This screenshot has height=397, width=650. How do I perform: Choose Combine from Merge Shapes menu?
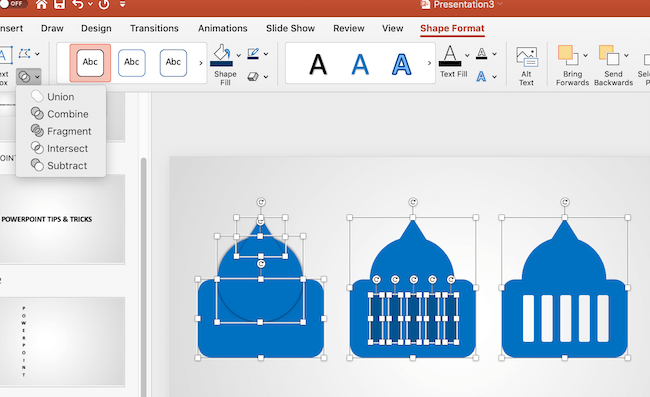[61, 114]
